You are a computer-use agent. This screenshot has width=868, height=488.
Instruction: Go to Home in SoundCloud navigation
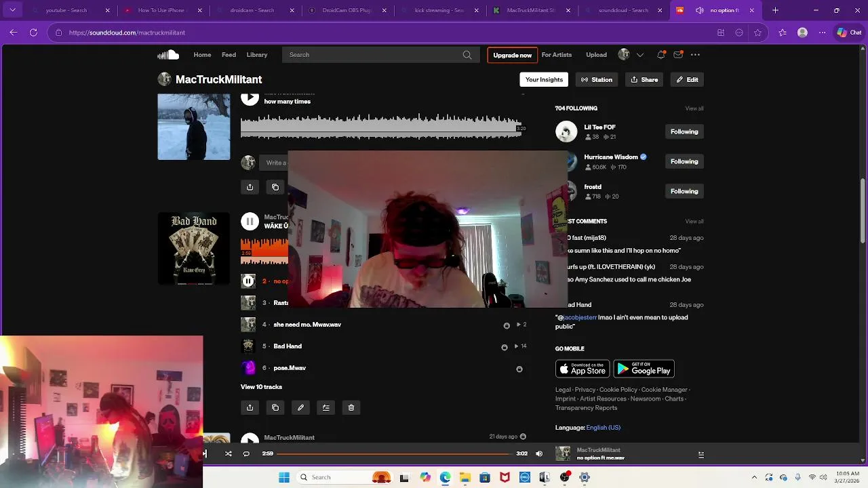pyautogui.click(x=202, y=55)
